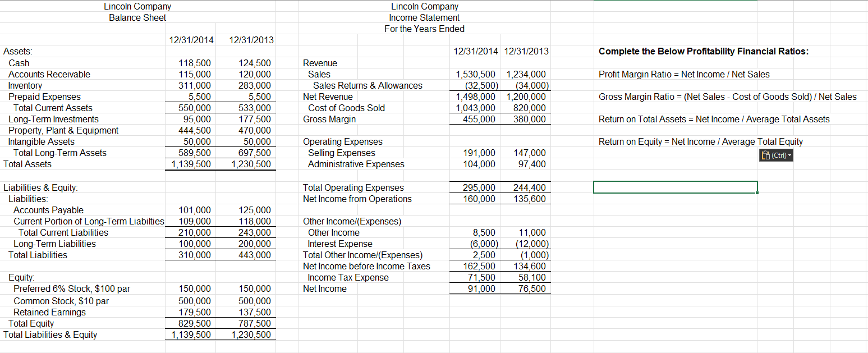Click the Net Income from Operations label
Viewport: 868px width, 353px height.
[357, 199]
